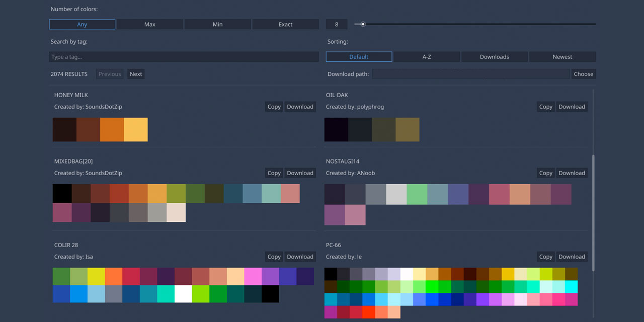
Task: Click the NOSTALGI14 palette title
Action: [x=343, y=162]
